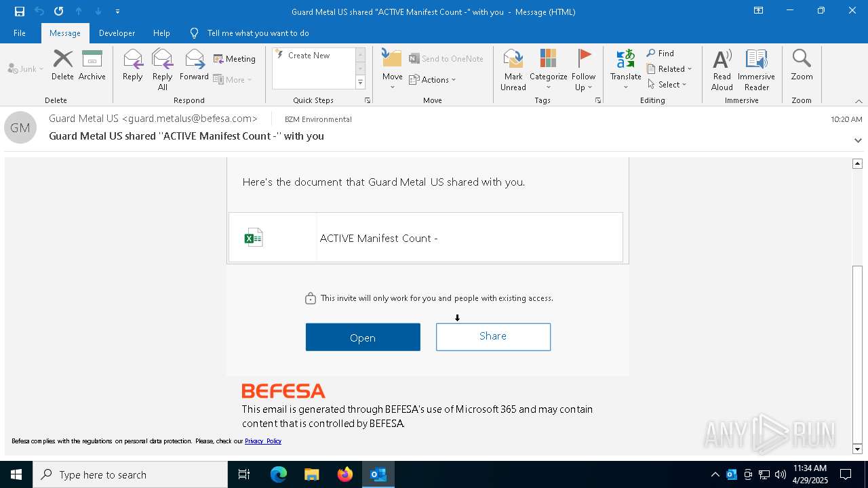Viewport: 868px width, 488px height.
Task: Expand the More respond options
Action: coord(233,79)
